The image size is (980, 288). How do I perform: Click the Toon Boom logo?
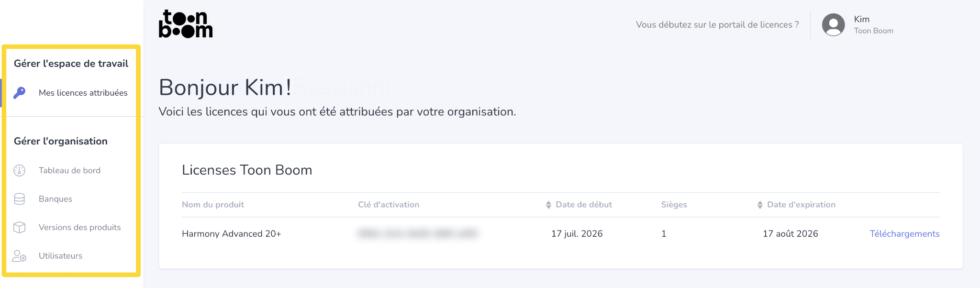tap(186, 24)
